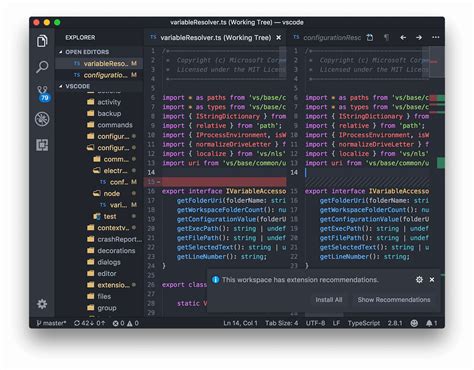This screenshot has width=474, height=370.
Task: Expand the extensio... folder
Action: coord(108,285)
